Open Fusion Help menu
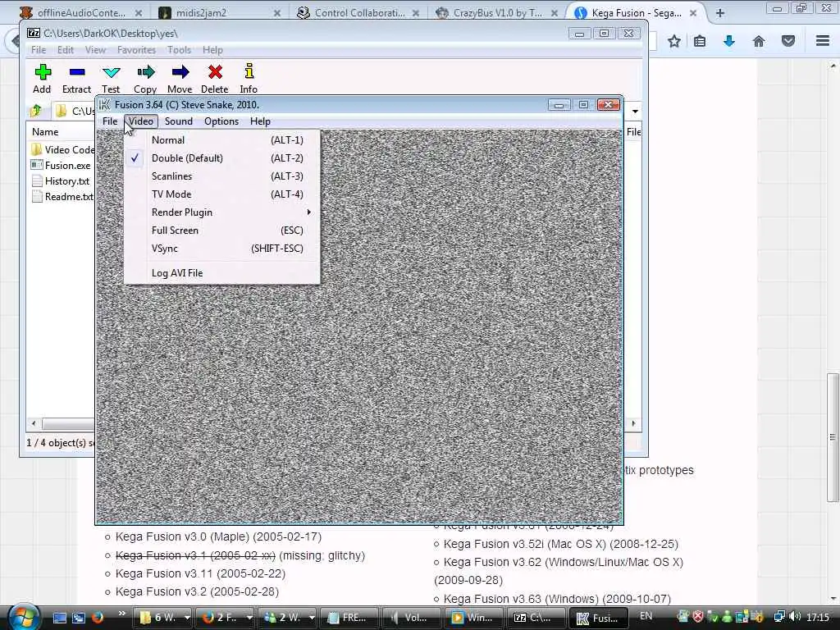 click(260, 121)
